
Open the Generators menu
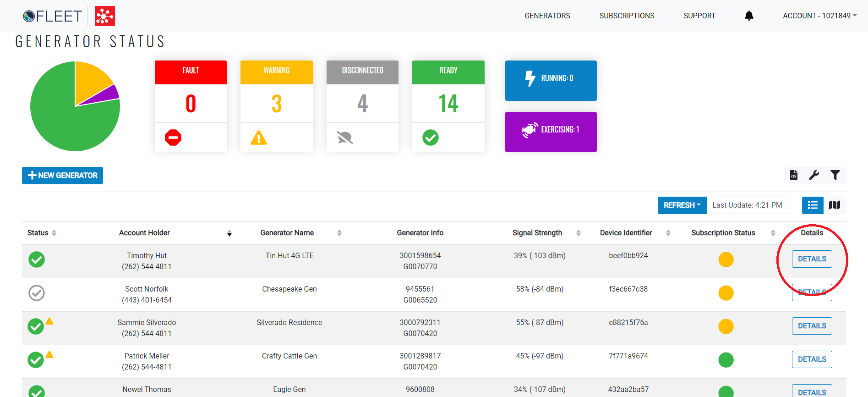click(547, 16)
